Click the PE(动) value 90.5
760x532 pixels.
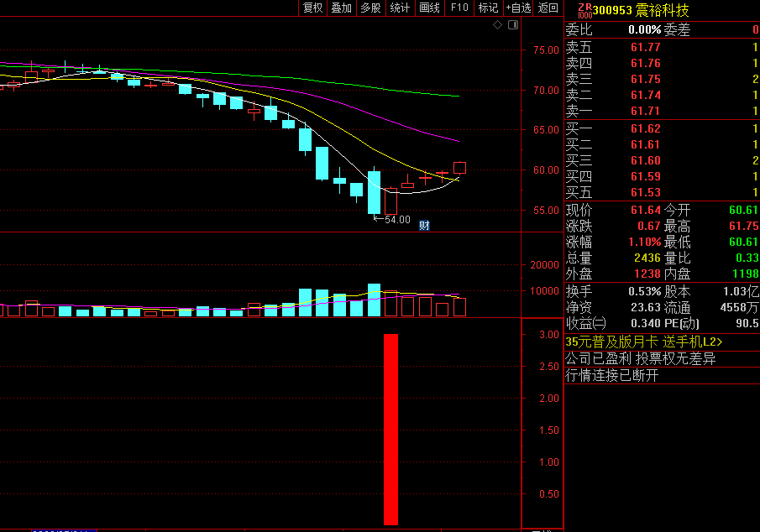point(747,323)
